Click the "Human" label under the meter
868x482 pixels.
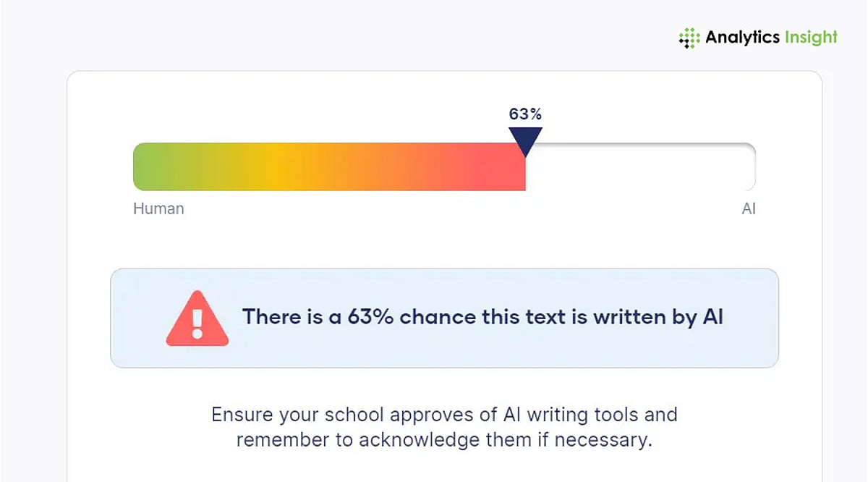pyautogui.click(x=158, y=208)
